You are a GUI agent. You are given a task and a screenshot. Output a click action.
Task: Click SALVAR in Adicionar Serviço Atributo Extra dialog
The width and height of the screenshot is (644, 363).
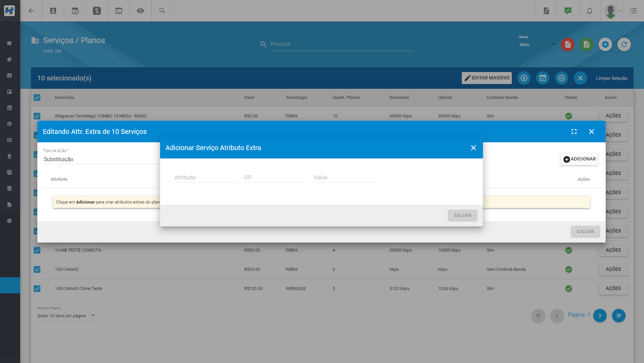pyautogui.click(x=462, y=215)
